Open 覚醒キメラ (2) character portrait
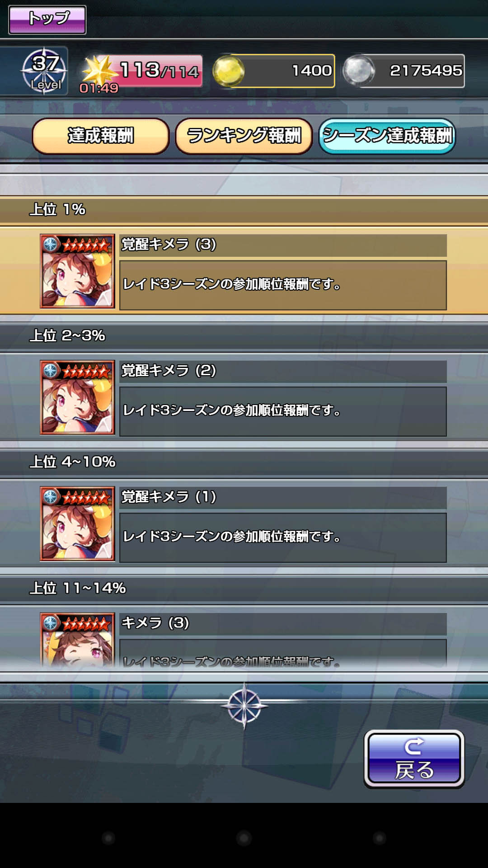Image resolution: width=488 pixels, height=868 pixels. coord(77,397)
